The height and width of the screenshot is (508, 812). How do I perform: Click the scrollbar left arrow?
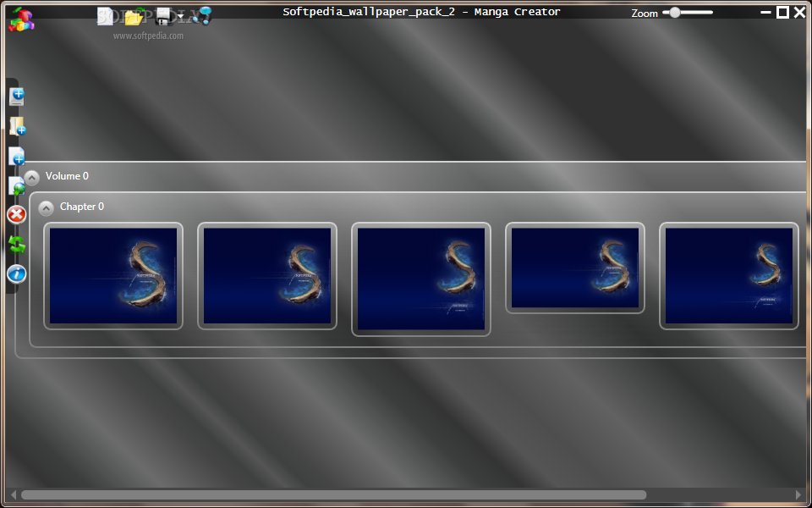tap(14, 495)
